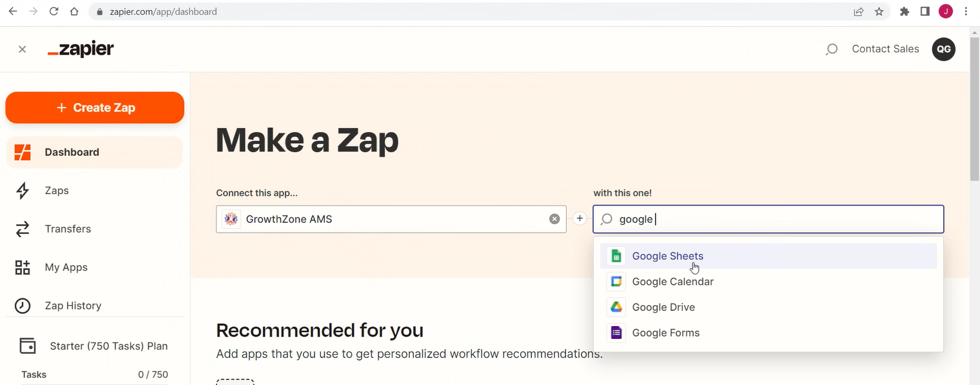The height and width of the screenshot is (385, 980).
Task: Open Zap History in the sidebar
Action: [95, 306]
